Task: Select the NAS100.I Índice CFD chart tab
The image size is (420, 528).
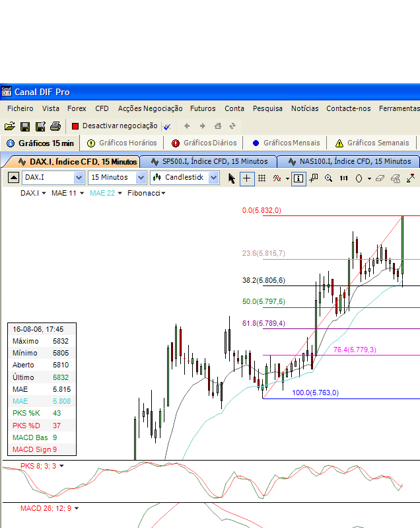Action: pyautogui.click(x=349, y=162)
